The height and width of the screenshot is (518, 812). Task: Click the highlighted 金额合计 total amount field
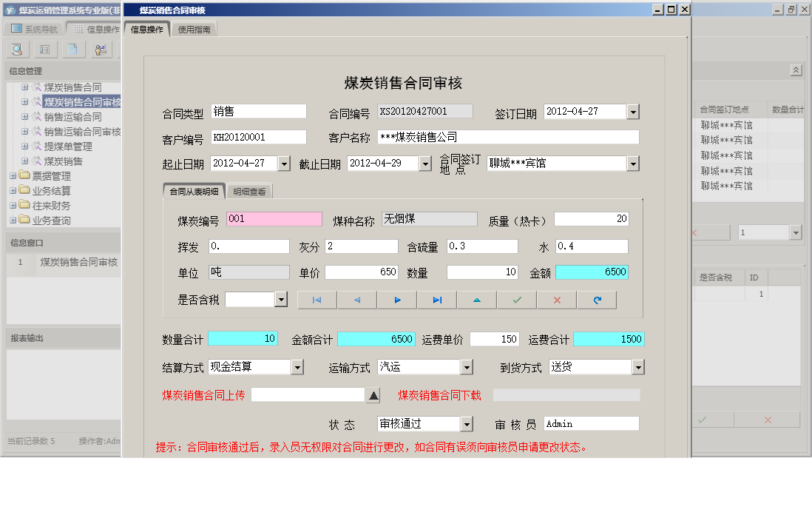(x=376, y=339)
